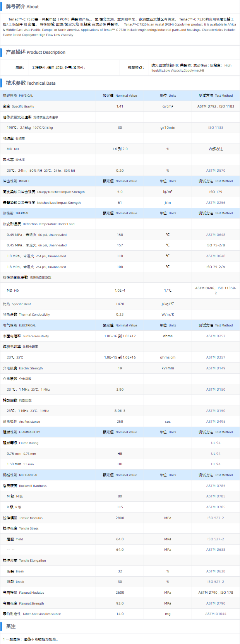240x644 pixels.
Task: Click the ISO 179 test method cell
Action: tap(216, 192)
